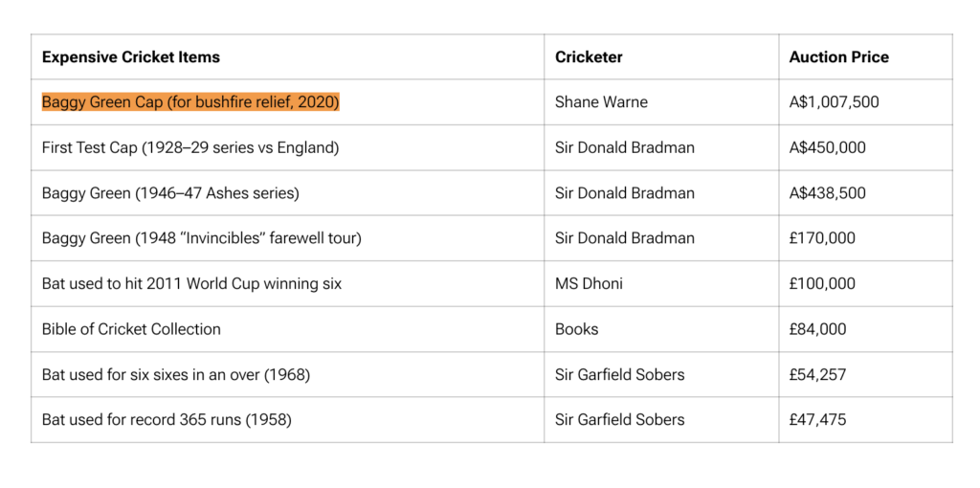Select bat used for six sixes cell
980x488 pixels.
pos(176,375)
